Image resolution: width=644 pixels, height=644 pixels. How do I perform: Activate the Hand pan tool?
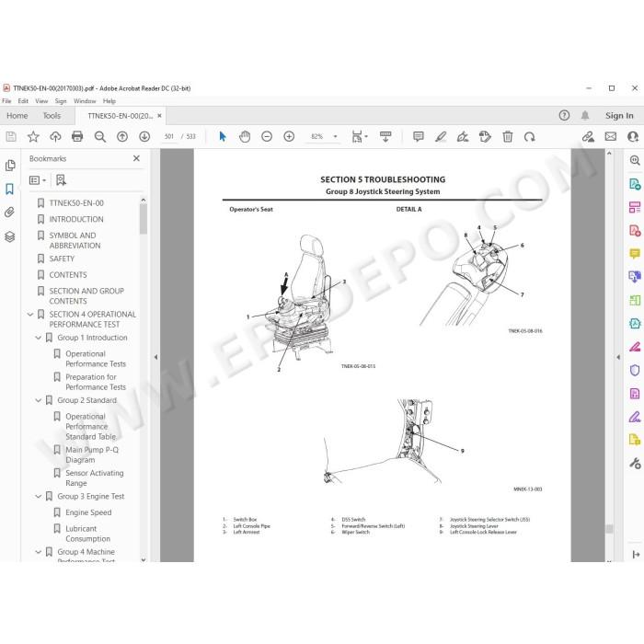245,136
